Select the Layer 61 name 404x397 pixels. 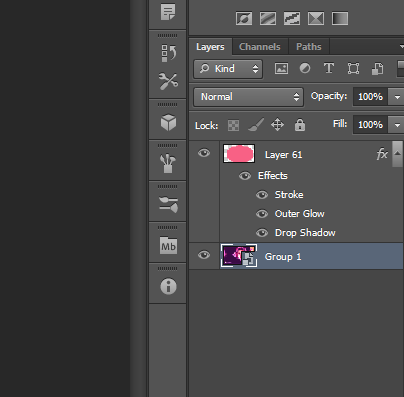[x=284, y=155]
